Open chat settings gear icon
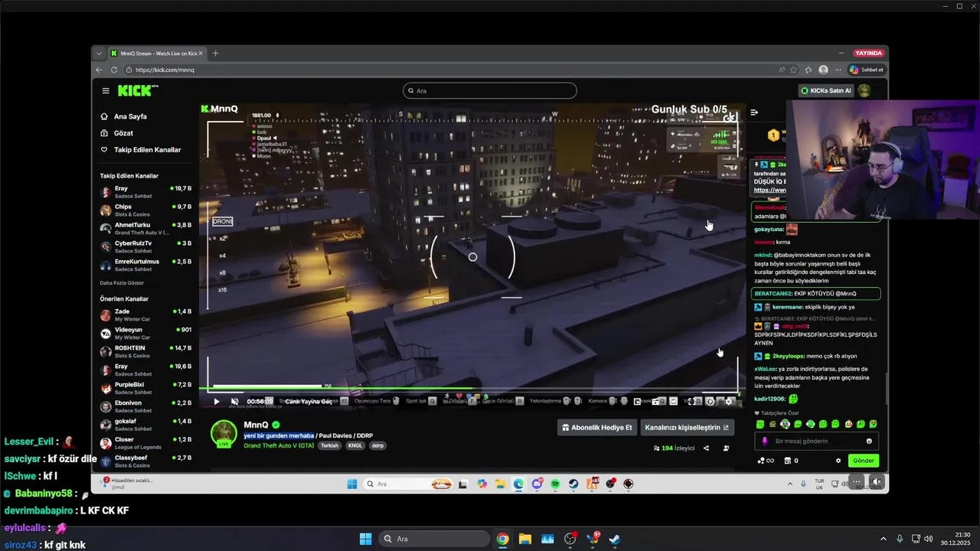The height and width of the screenshot is (551, 980). (838, 461)
